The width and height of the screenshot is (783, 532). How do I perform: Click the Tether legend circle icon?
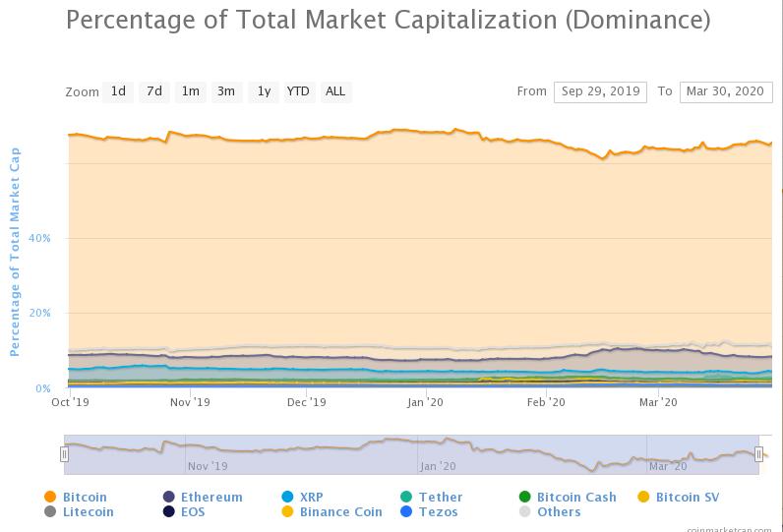pos(406,497)
